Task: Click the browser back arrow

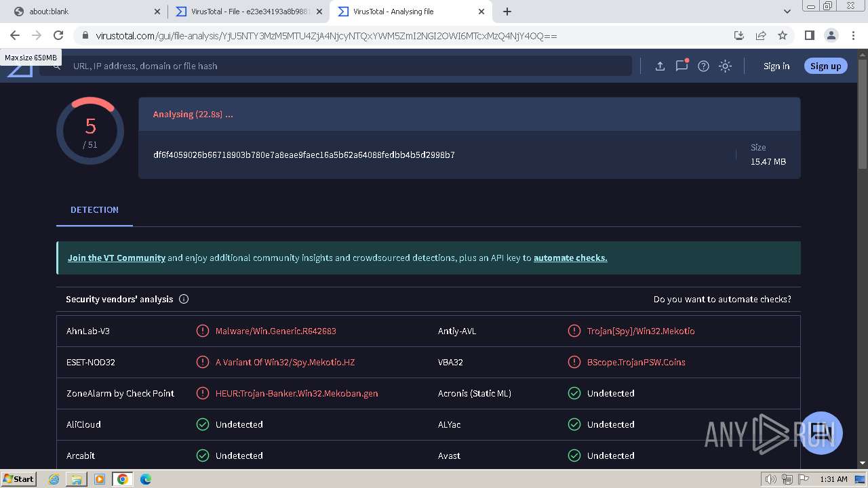Action: coord(15,35)
